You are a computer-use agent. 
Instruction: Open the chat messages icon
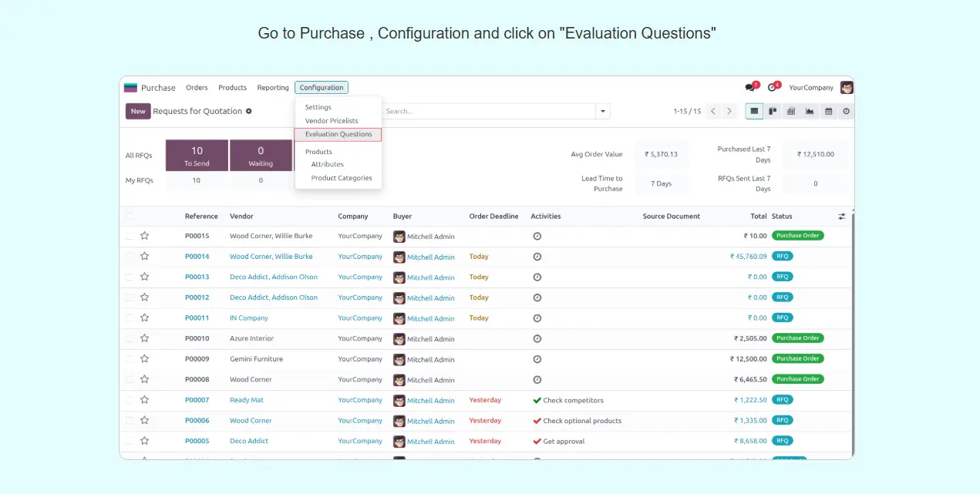pos(750,88)
